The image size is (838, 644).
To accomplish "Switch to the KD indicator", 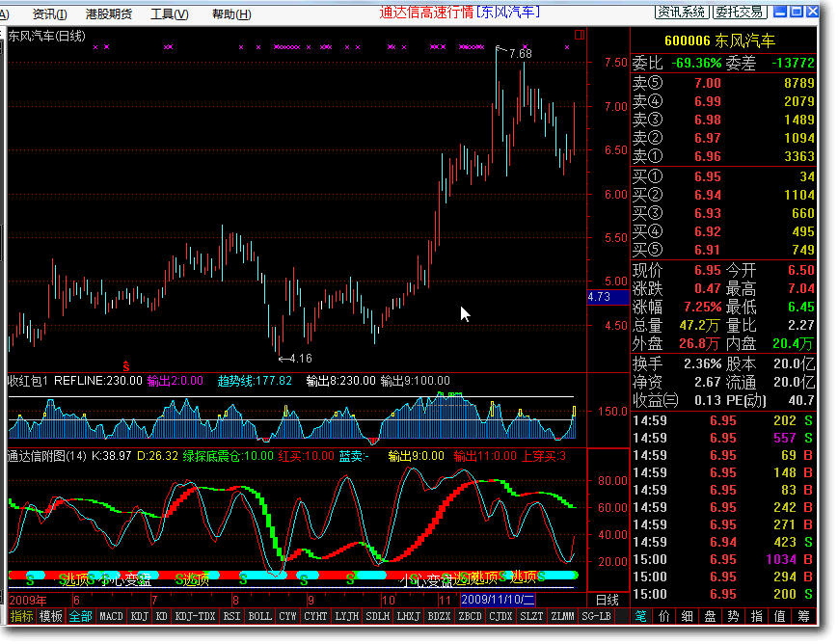I will point(161,616).
